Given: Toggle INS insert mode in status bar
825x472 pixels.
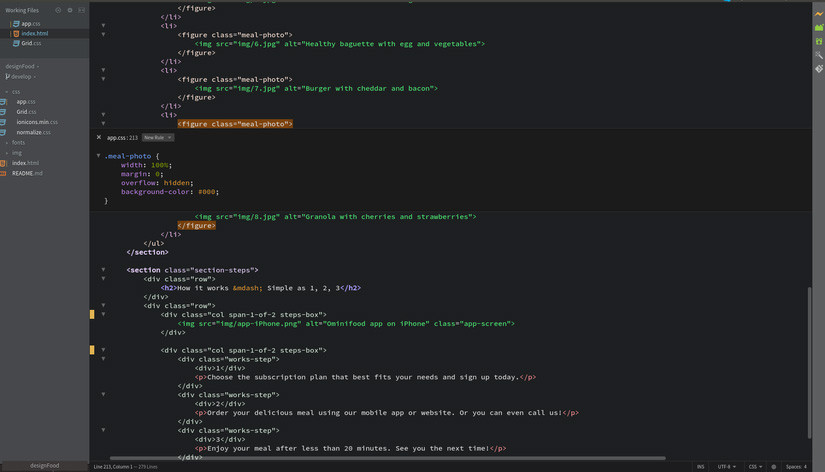Looking at the screenshot, I should tap(700, 467).
